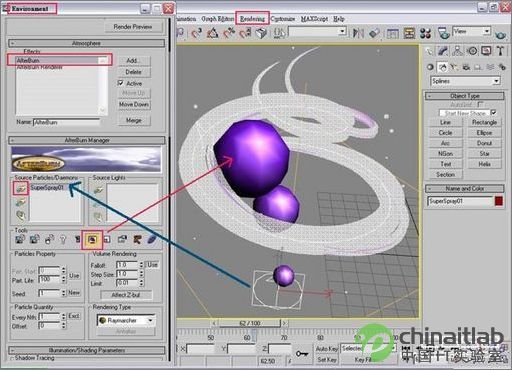Click the SuperSpray01 object name field

[460, 201]
